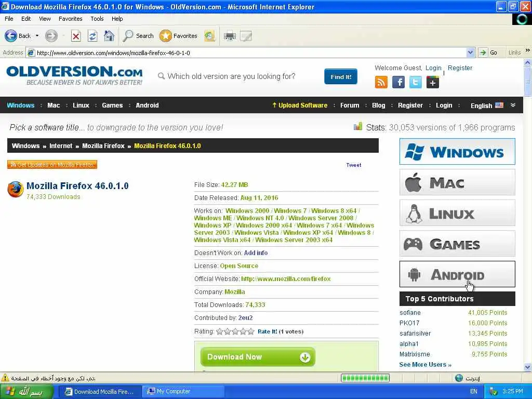Click the green Download Now button

click(258, 357)
